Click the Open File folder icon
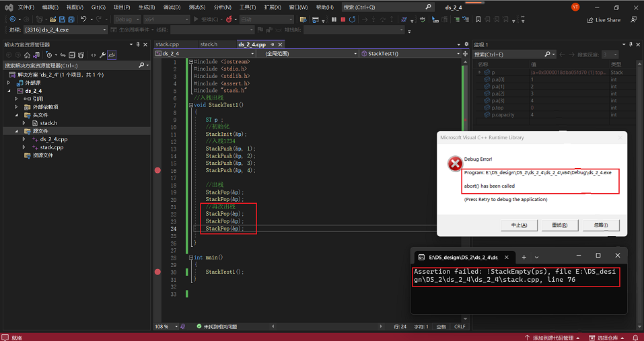The image size is (644, 341). pos(53,20)
